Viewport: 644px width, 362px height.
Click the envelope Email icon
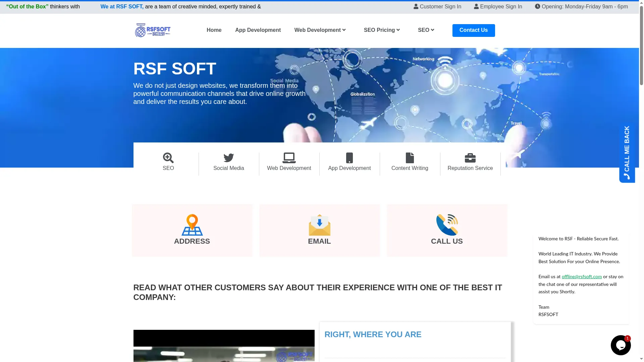(x=320, y=225)
